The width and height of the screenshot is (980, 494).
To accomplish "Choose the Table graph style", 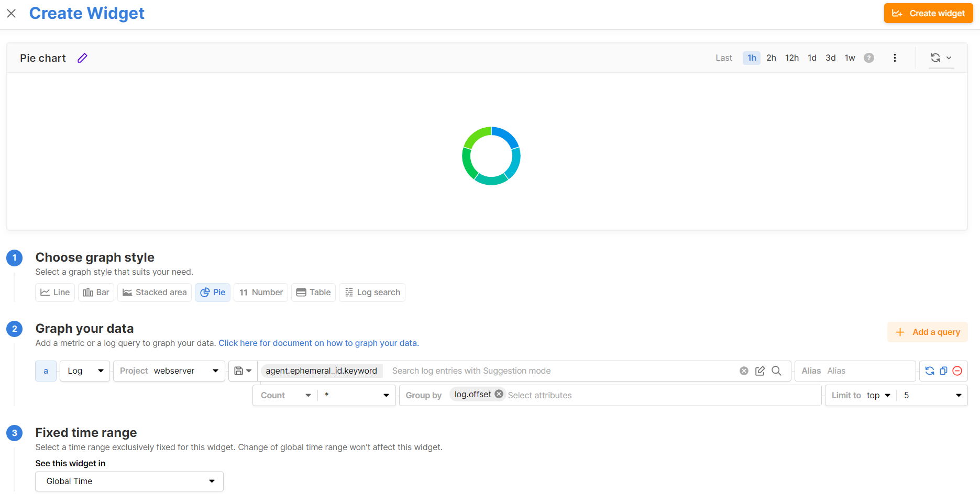I will click(x=313, y=293).
